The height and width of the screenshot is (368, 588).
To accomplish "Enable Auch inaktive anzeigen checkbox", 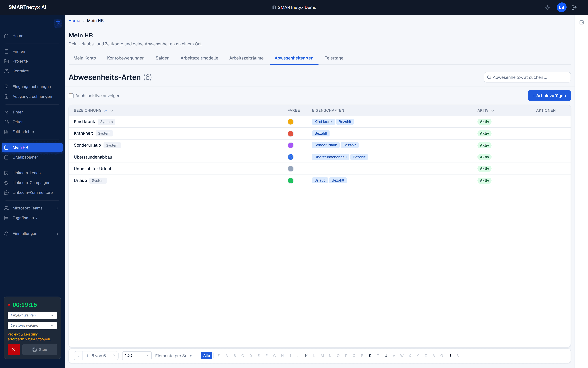I will coord(71,96).
